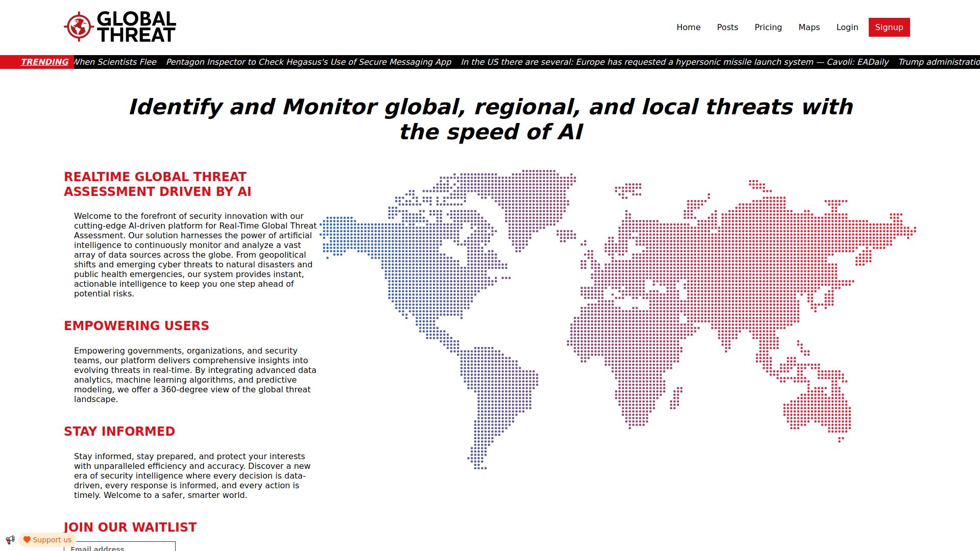
Task: Click the crosshair globe logo icon
Action: click(79, 27)
